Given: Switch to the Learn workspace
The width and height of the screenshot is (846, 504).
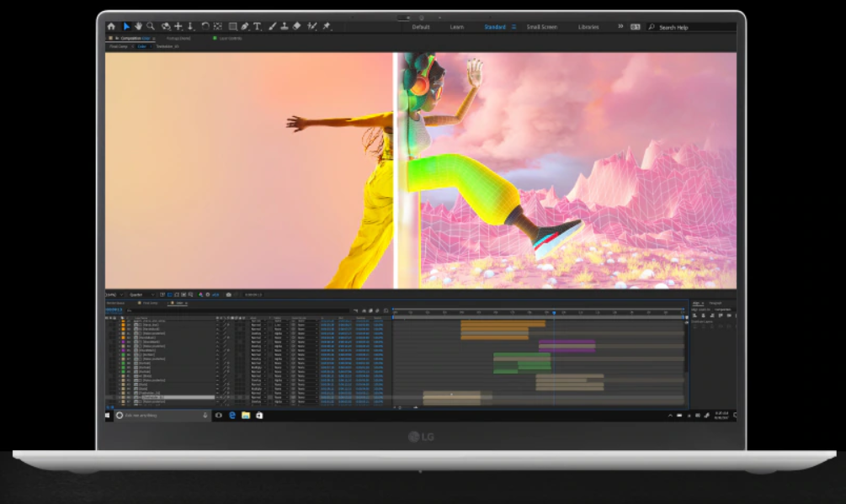Looking at the screenshot, I should point(457,27).
